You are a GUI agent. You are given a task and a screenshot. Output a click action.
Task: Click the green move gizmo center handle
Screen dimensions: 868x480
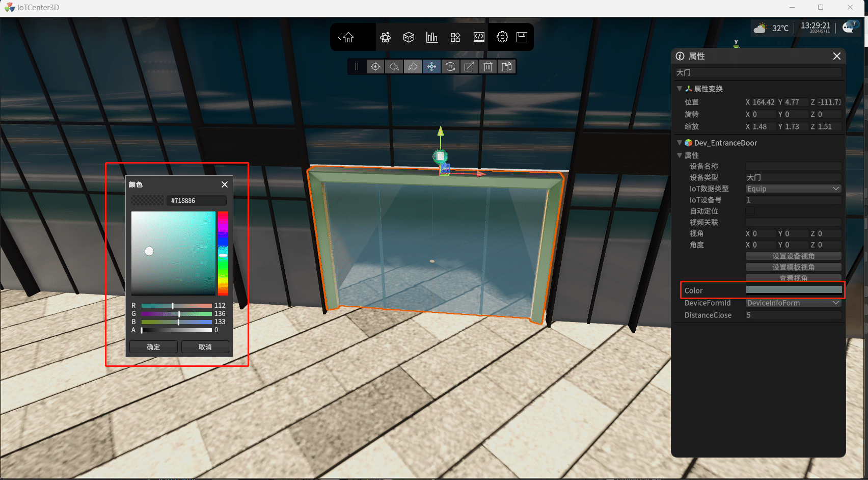440,156
